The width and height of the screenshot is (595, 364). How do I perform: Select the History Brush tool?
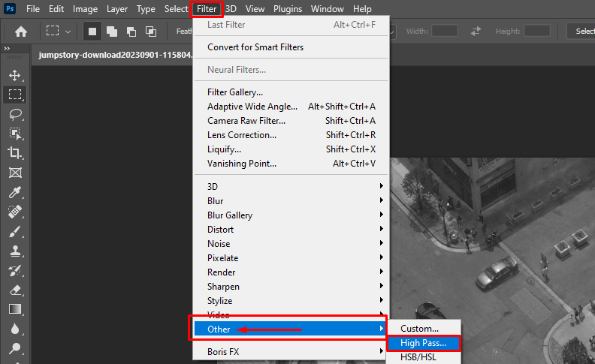point(15,271)
